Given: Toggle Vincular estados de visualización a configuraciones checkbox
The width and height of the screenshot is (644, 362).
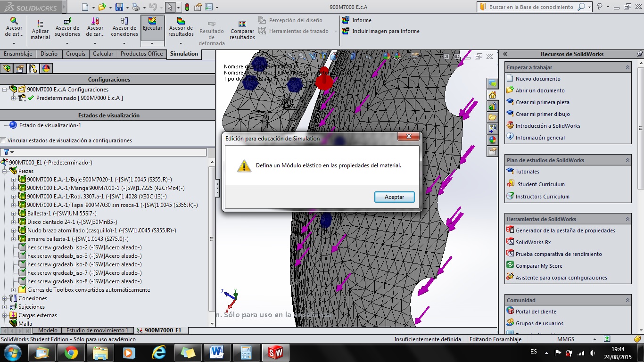Looking at the screenshot, I should click(x=4, y=140).
